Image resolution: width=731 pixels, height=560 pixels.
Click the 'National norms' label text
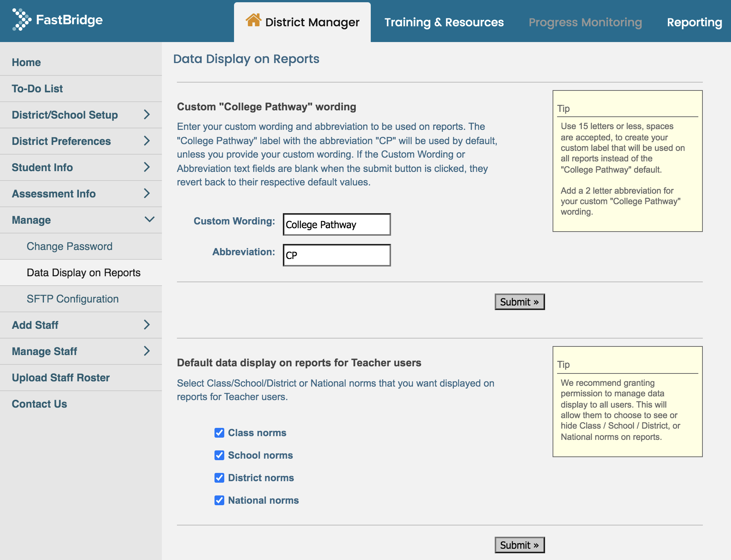point(263,500)
